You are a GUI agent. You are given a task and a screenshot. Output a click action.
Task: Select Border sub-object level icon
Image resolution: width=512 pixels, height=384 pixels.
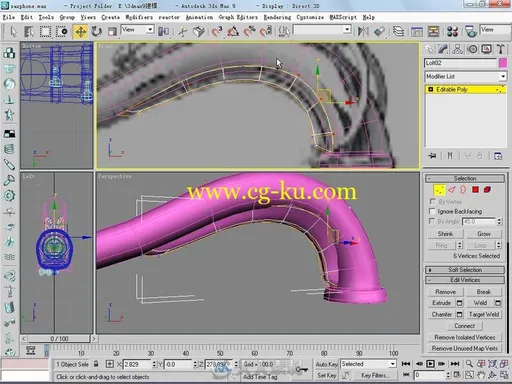coord(463,190)
